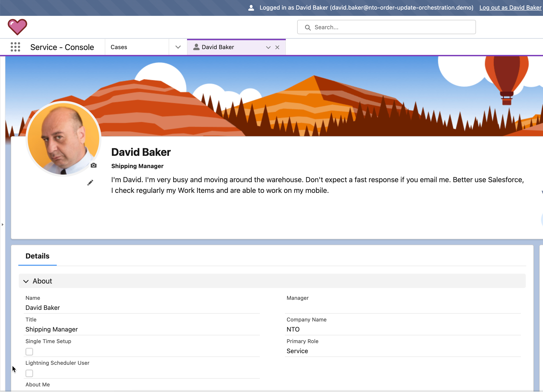
Task: Click inside the Search field
Action: pyautogui.click(x=386, y=27)
